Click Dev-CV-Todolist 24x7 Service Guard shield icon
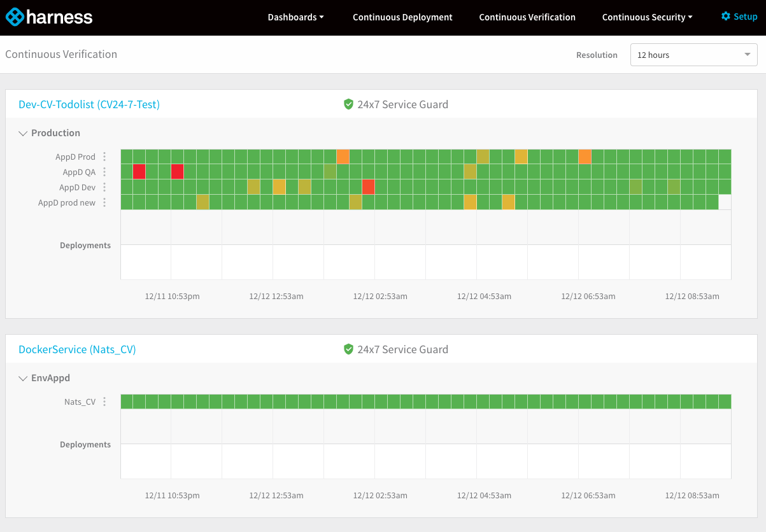The image size is (766, 532). (x=348, y=104)
